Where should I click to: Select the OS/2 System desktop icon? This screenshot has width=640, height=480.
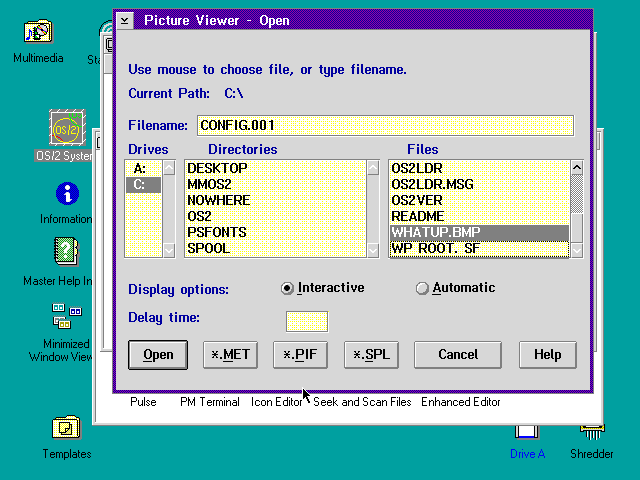click(x=67, y=128)
